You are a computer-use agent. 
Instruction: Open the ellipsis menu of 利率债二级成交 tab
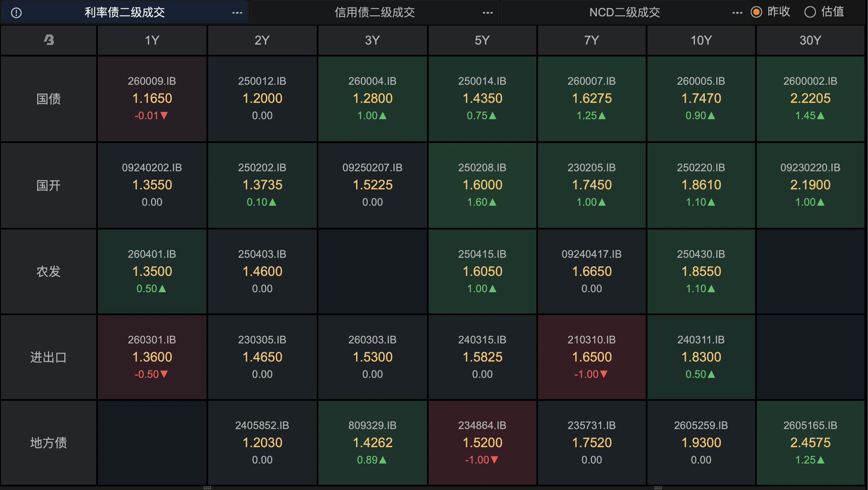tap(237, 13)
